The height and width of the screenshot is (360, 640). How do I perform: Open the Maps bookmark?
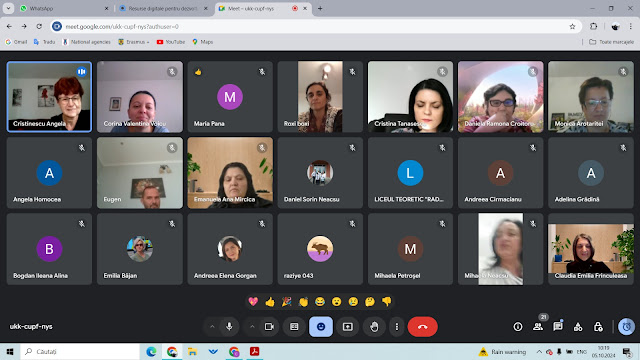point(203,42)
